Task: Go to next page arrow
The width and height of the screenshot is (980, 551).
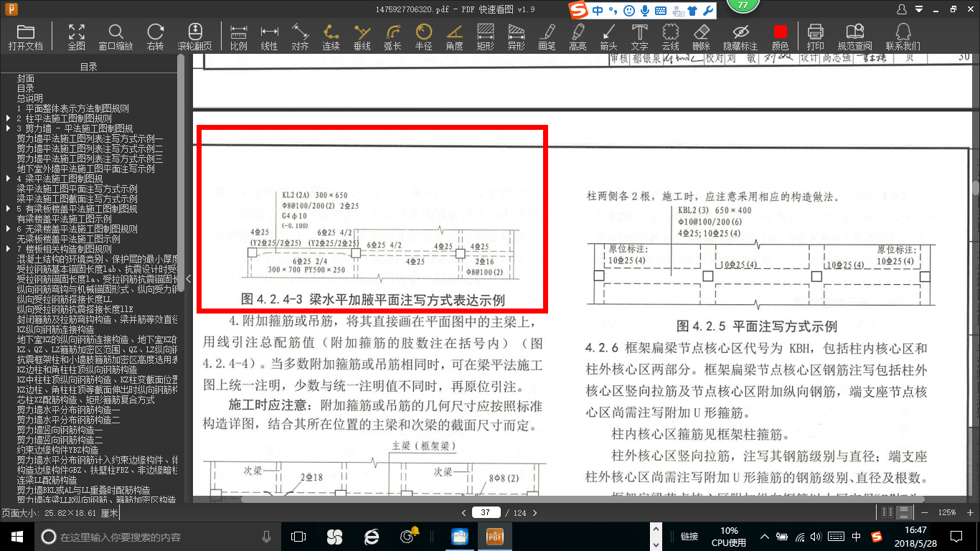Action: 534,512
